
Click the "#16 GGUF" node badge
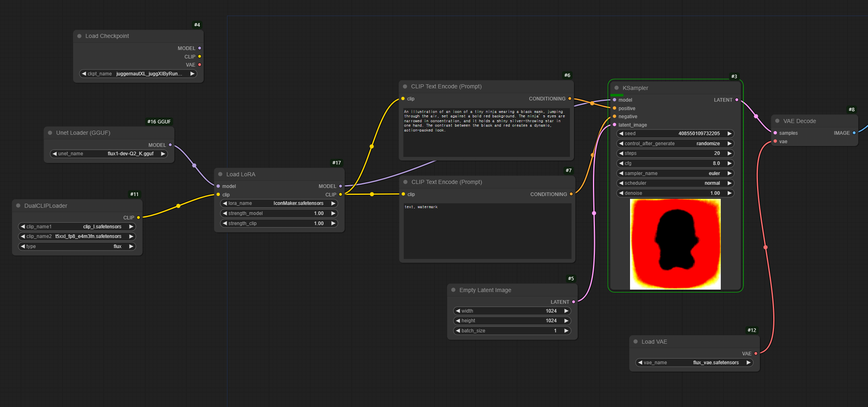tap(159, 122)
